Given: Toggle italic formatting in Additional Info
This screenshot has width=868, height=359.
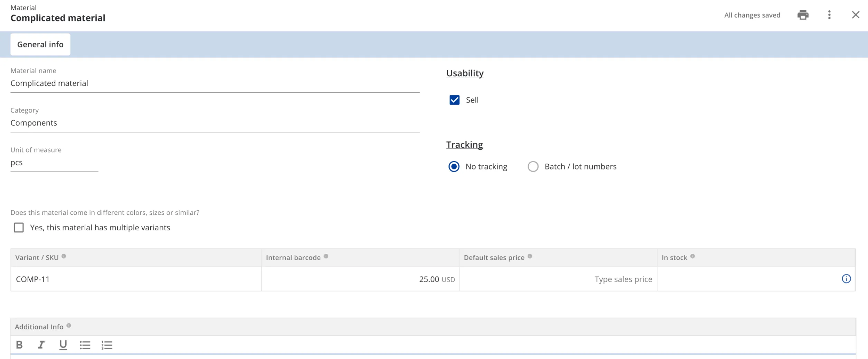Looking at the screenshot, I should pos(41,345).
